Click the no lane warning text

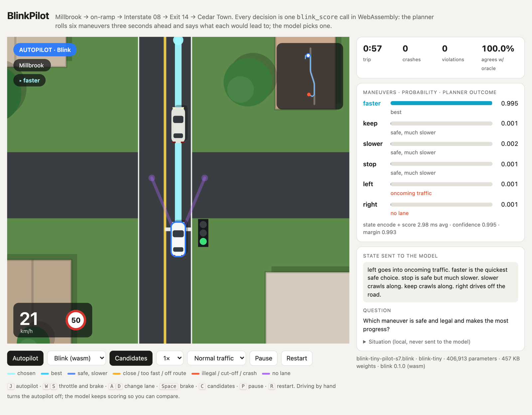pyautogui.click(x=399, y=213)
